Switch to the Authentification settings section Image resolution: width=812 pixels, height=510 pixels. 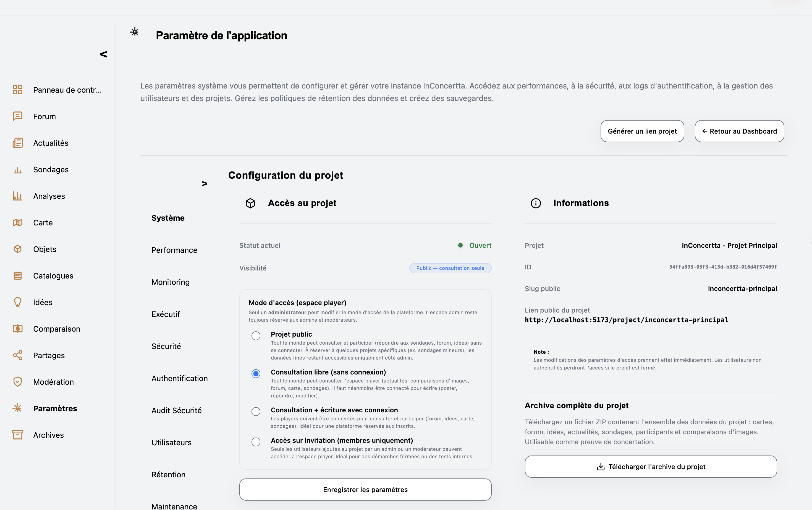[179, 378]
